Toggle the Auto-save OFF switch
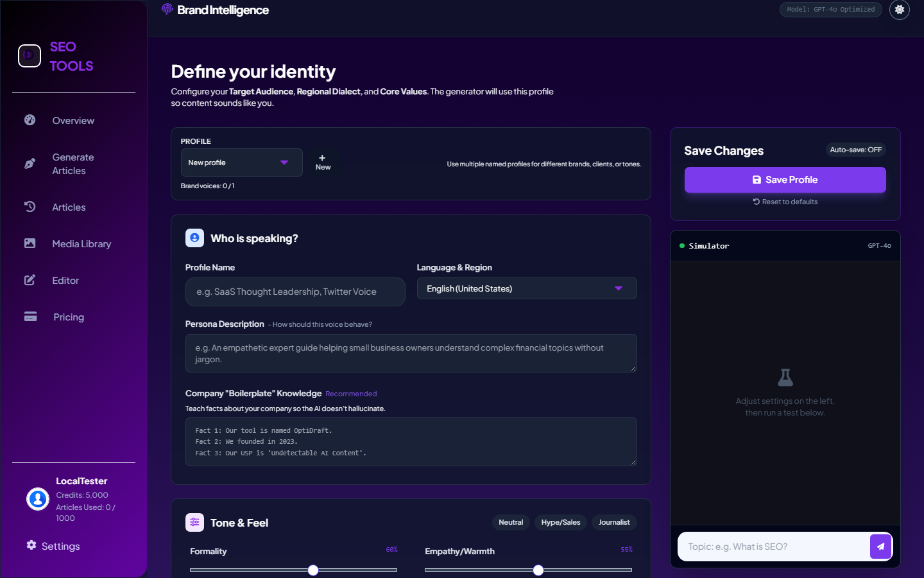The width and height of the screenshot is (924, 578). pos(856,150)
